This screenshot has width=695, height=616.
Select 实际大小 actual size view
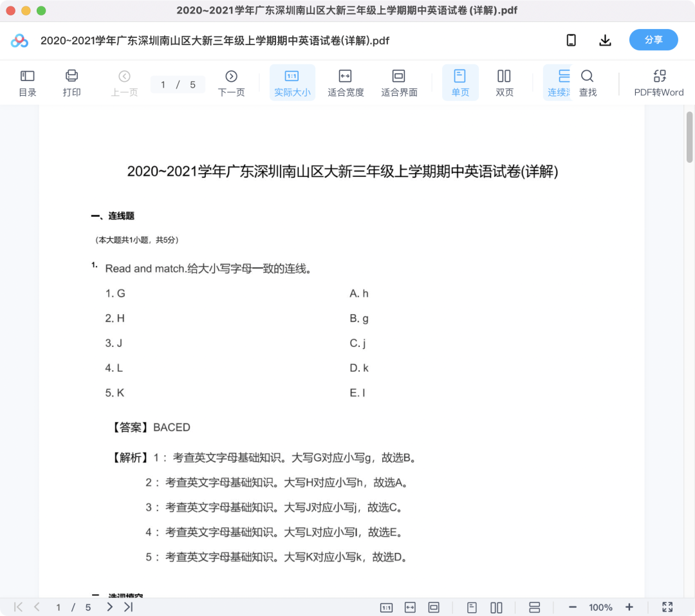tap(292, 83)
